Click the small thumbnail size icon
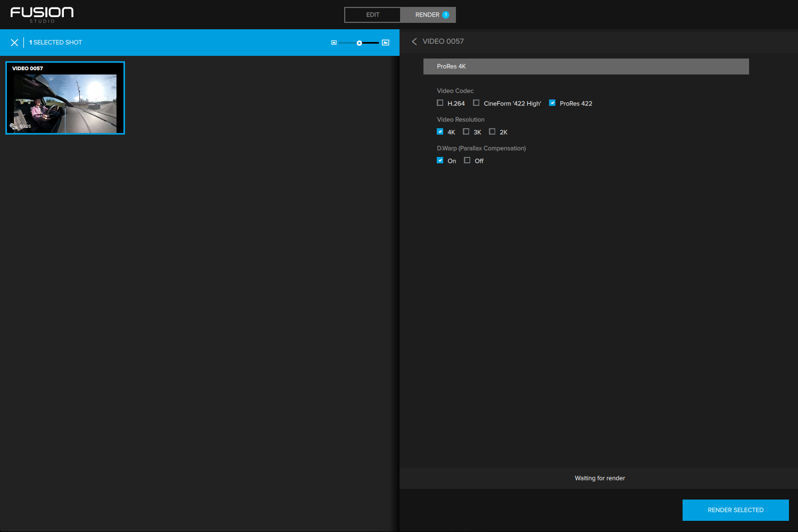Image resolution: width=798 pixels, height=532 pixels. (x=334, y=43)
